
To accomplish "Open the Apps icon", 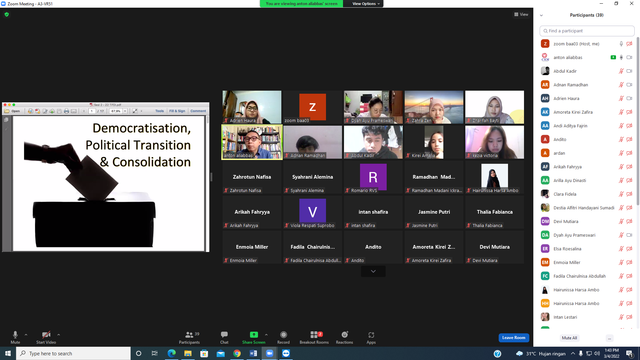I will tap(371, 335).
